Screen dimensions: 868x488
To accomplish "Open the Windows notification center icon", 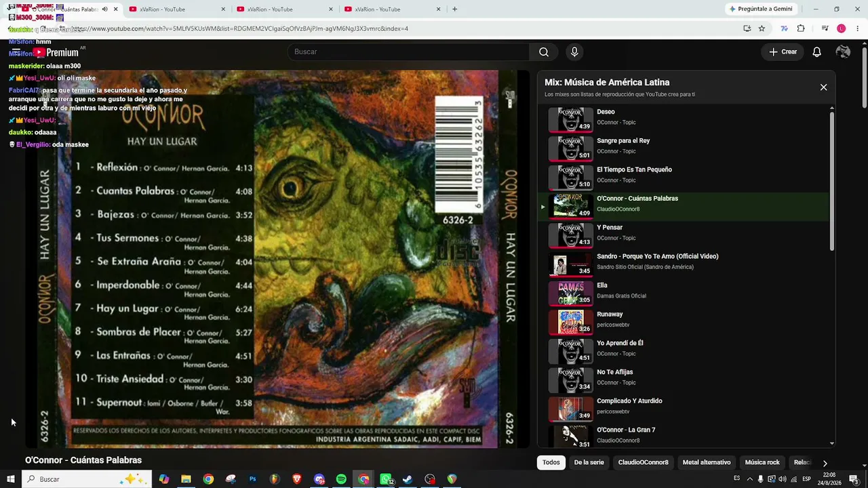I will 854,479.
